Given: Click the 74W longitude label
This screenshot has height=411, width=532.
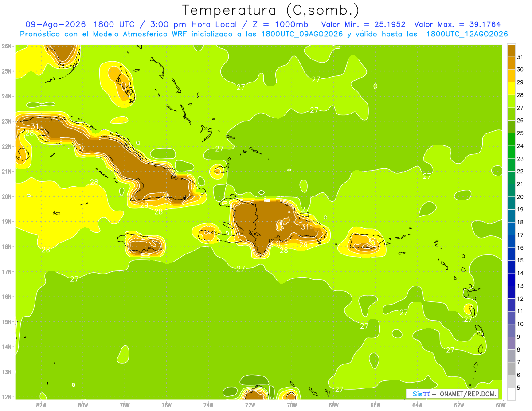Looking at the screenshot, I should pyautogui.click(x=208, y=405).
